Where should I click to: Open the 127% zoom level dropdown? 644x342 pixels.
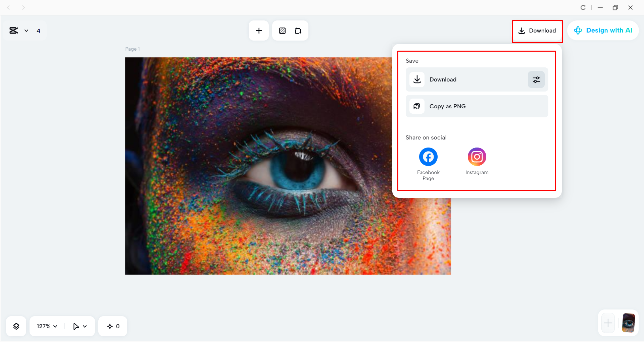tap(46, 326)
